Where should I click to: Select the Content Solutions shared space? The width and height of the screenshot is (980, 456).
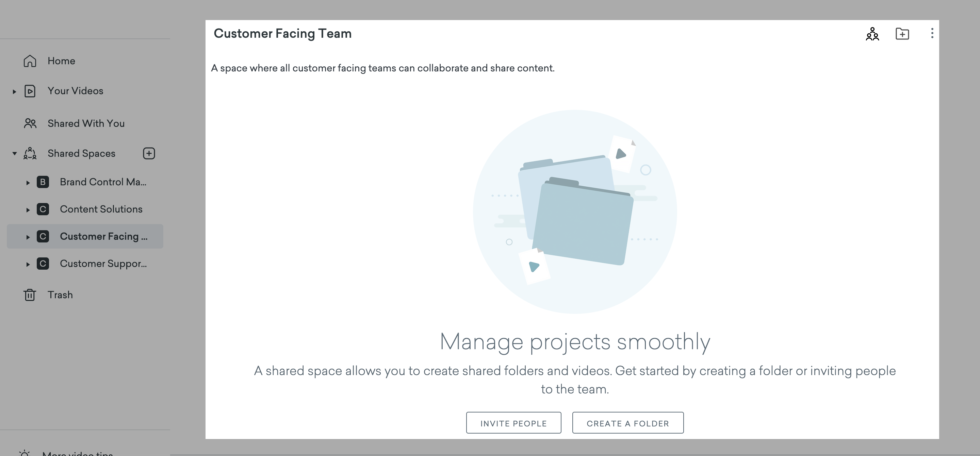point(101,209)
